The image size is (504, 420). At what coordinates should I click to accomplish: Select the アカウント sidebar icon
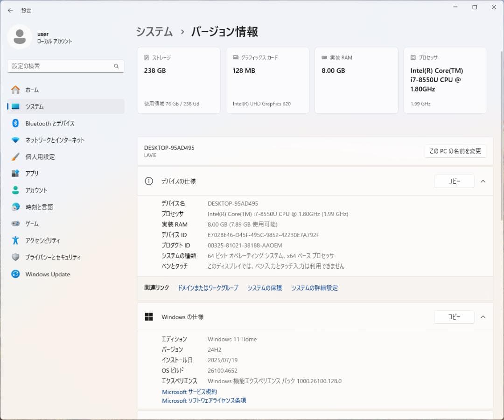14,190
